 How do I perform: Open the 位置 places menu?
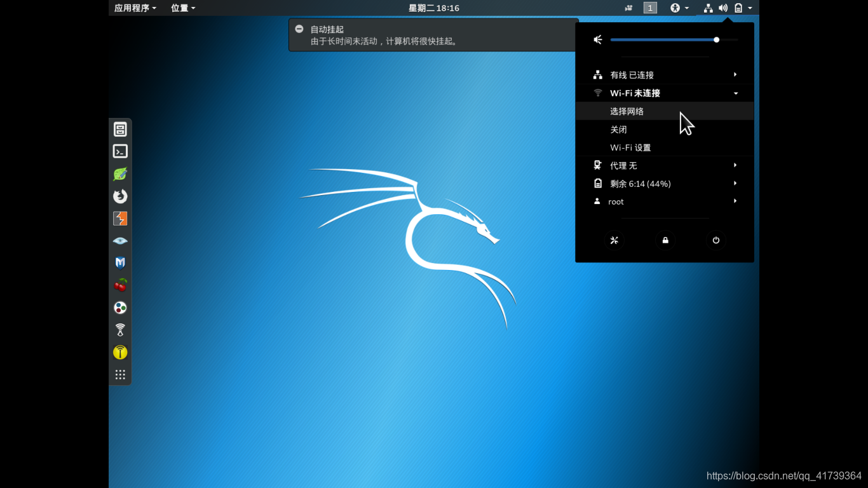tap(183, 8)
